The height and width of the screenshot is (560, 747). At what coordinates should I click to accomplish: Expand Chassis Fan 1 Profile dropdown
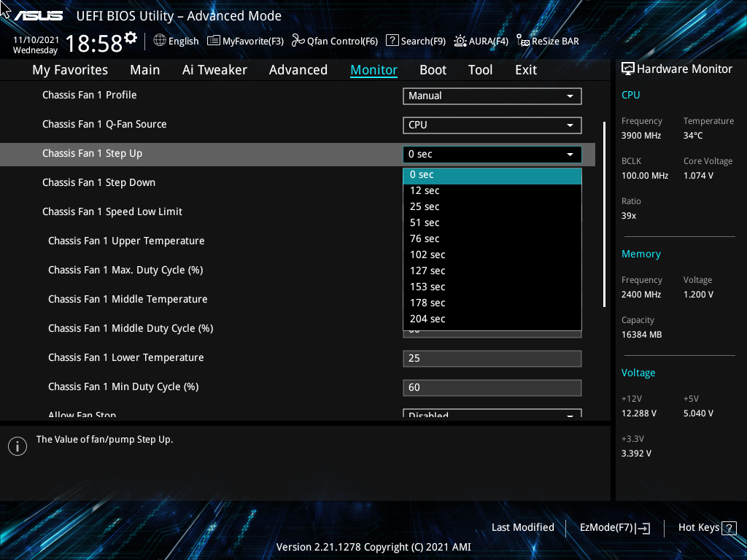pyautogui.click(x=492, y=96)
